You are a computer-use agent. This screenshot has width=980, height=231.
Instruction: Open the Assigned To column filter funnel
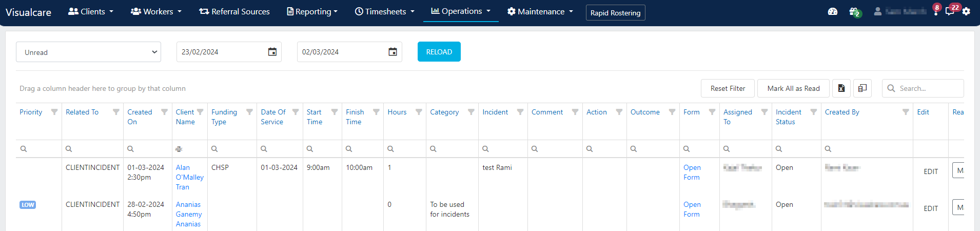pyautogui.click(x=765, y=112)
